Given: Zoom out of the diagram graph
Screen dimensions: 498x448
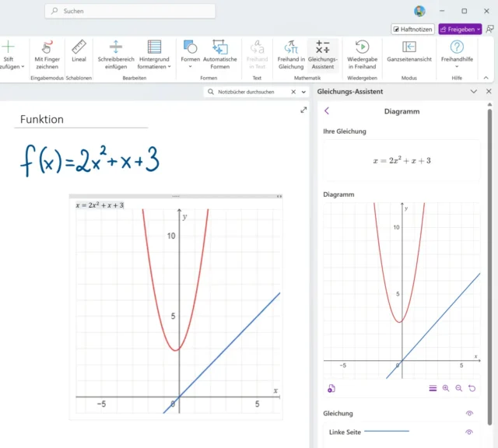Looking at the screenshot, I should tap(459, 388).
